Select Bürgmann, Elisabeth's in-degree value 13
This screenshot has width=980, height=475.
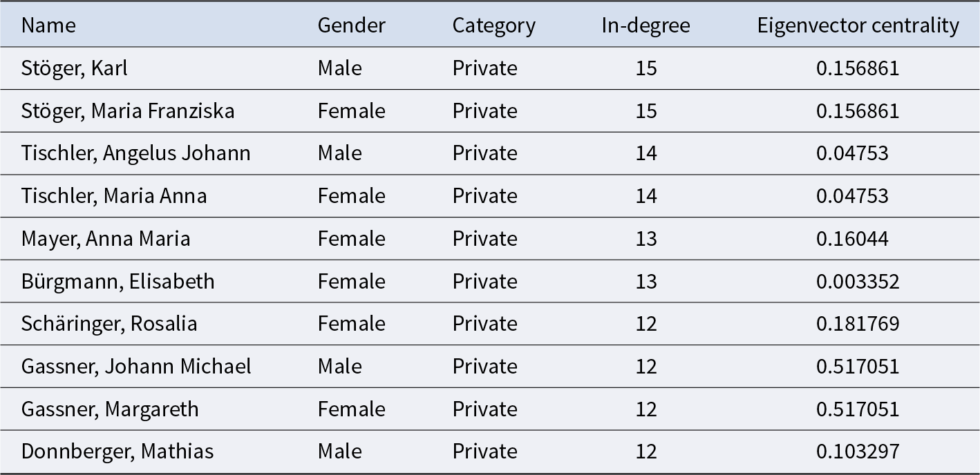[646, 282]
